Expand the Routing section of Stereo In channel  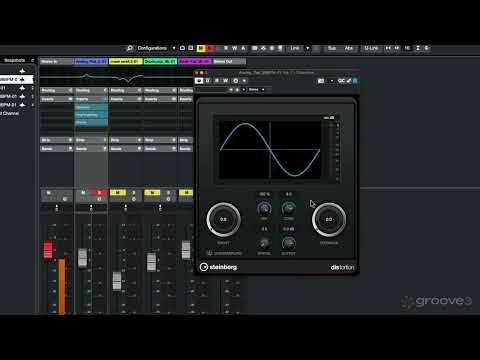56,90
